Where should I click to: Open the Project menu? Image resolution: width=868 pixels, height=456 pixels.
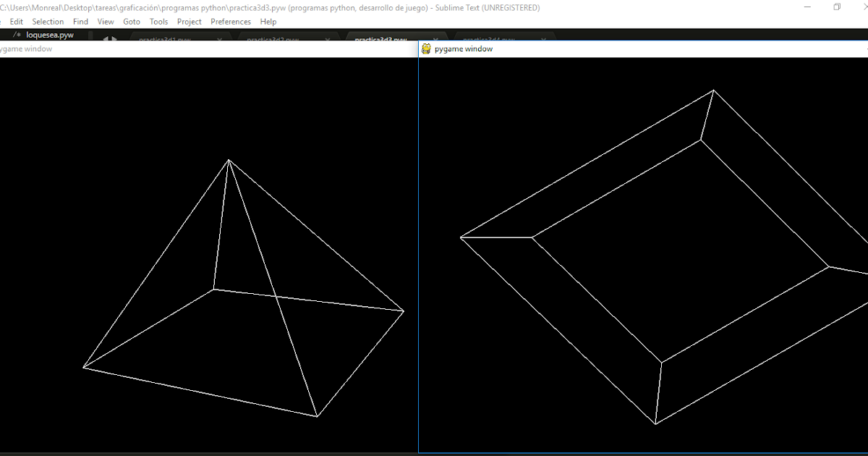pos(189,21)
